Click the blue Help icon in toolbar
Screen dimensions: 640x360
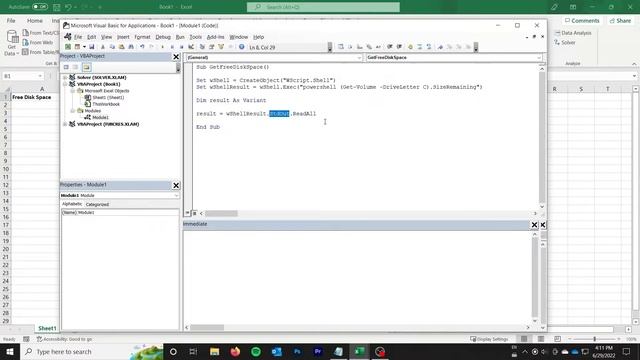pos(242,47)
